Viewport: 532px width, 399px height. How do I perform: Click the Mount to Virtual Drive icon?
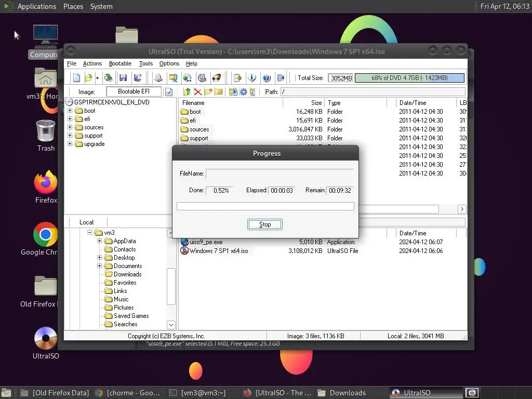[202, 78]
